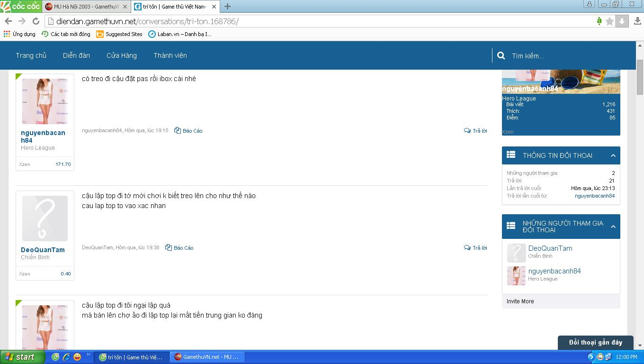Open Laban.vn bookmark

(x=180, y=34)
